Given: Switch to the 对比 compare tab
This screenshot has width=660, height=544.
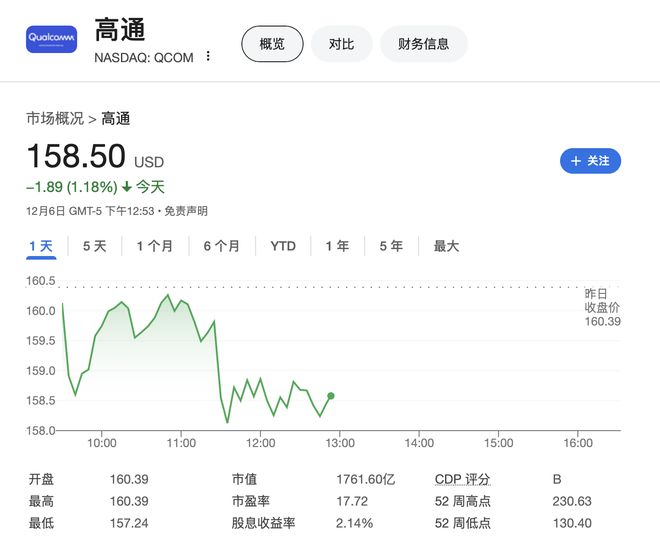Looking at the screenshot, I should (341, 43).
